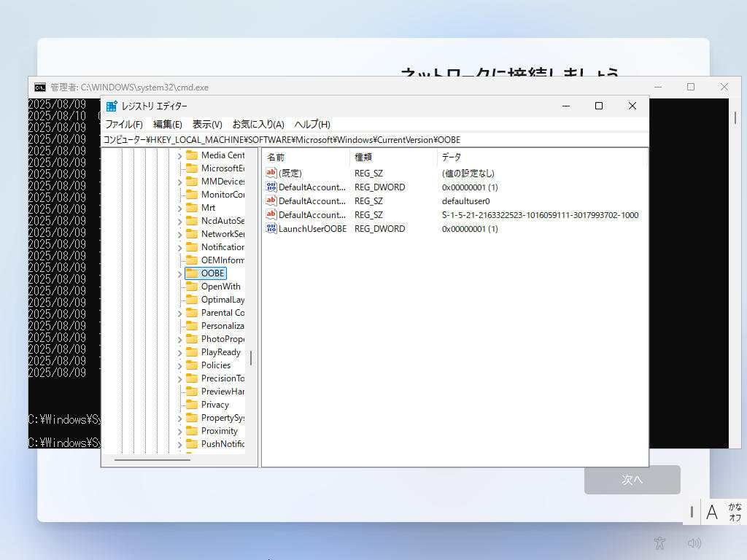Click the PlayReady folder icon
This screenshot has height=560, width=747.
(192, 352)
